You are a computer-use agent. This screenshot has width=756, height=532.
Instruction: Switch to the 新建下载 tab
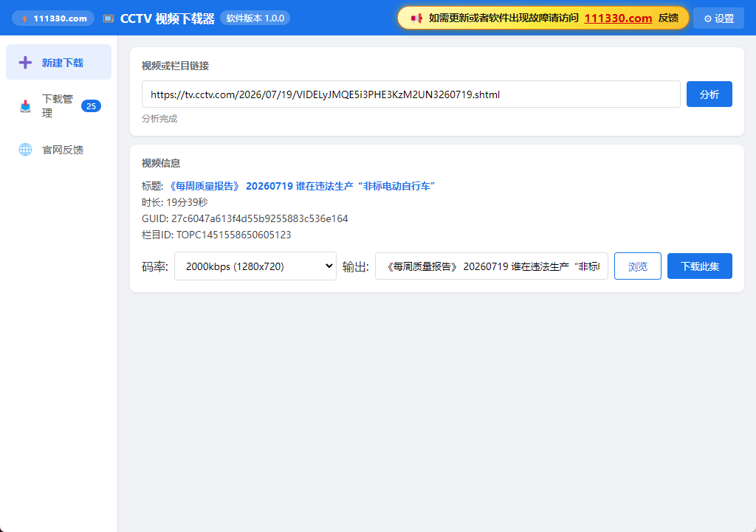coord(59,62)
